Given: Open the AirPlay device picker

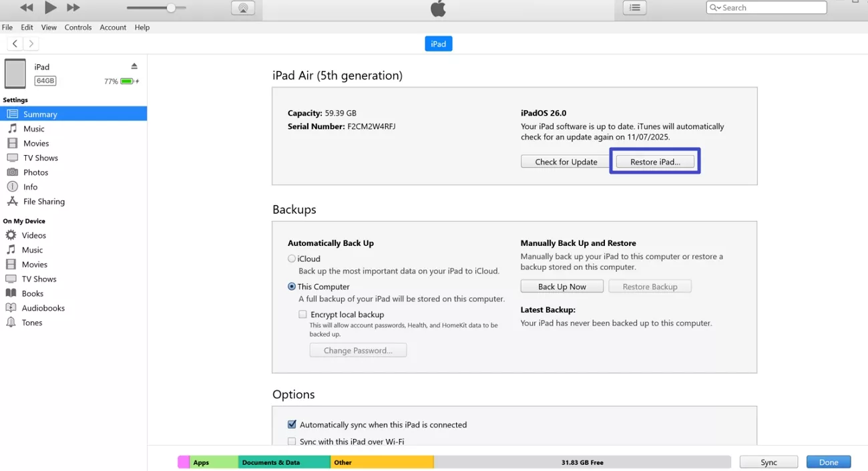Looking at the screenshot, I should (x=243, y=8).
